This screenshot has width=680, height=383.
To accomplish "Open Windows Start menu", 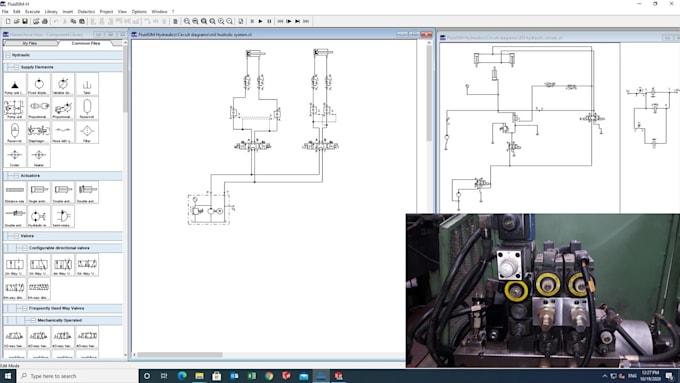I will 7,376.
